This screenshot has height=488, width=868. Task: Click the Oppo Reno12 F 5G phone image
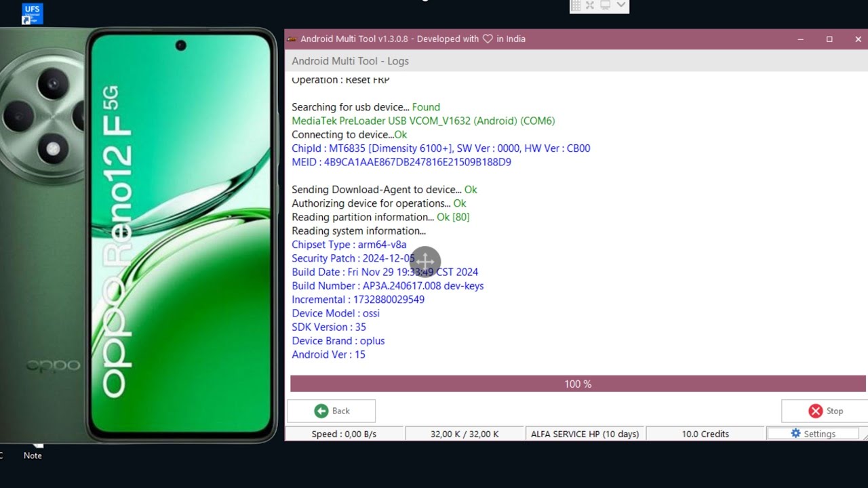[139, 235]
